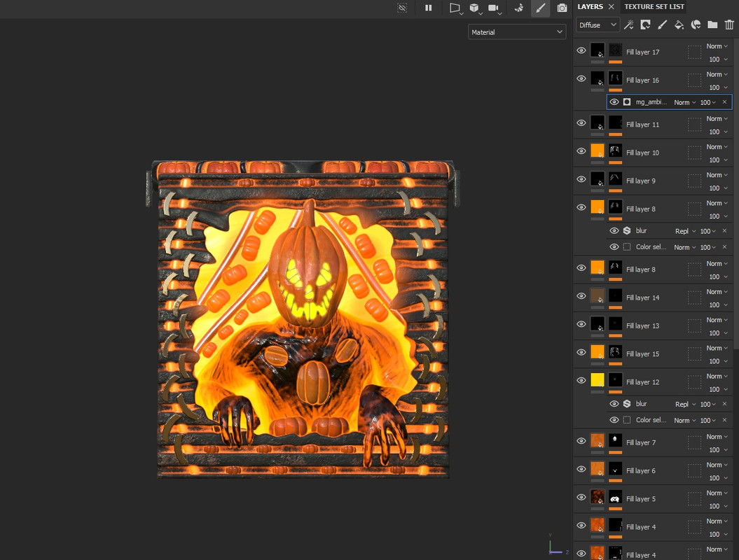Screen dimensions: 739x560
Task: Select Fill layer 15 row
Action: (x=653, y=354)
